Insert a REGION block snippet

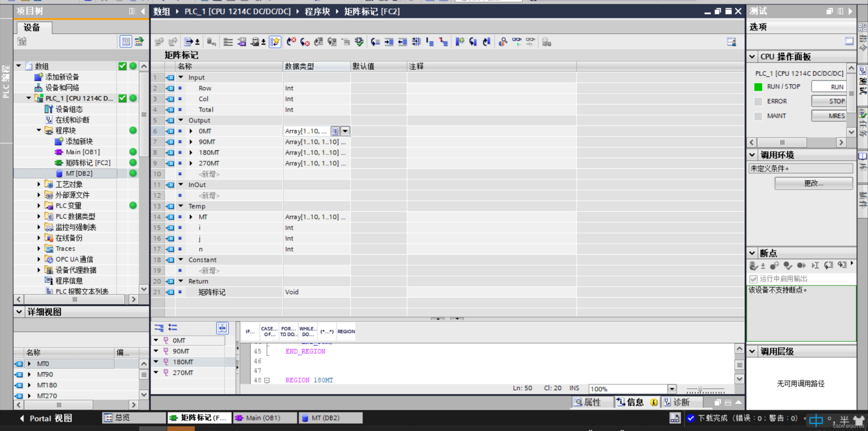pyautogui.click(x=346, y=331)
